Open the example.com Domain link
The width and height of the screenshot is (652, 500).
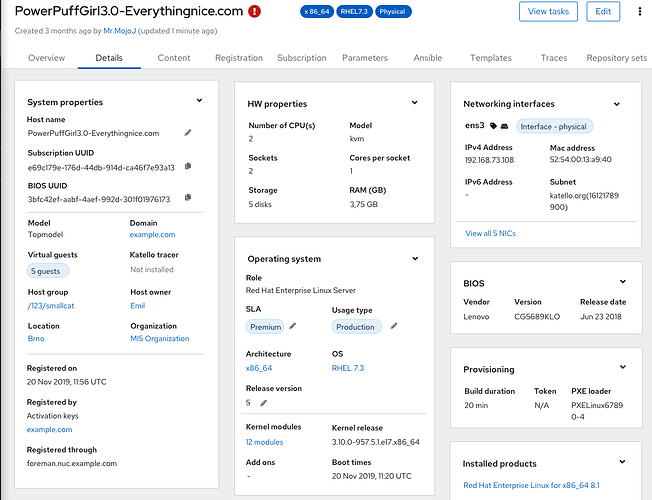[x=152, y=235]
